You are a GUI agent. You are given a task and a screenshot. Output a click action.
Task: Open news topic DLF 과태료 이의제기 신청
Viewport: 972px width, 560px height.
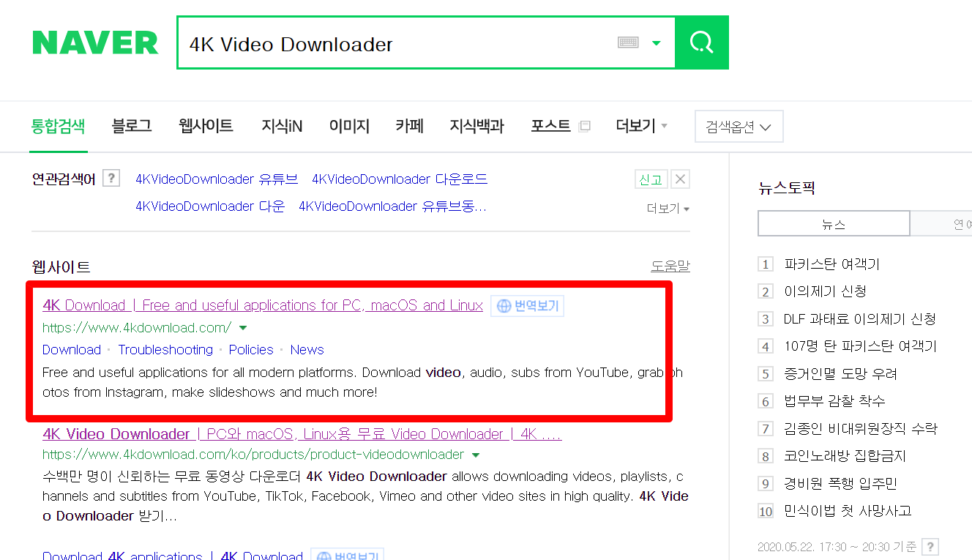859,319
